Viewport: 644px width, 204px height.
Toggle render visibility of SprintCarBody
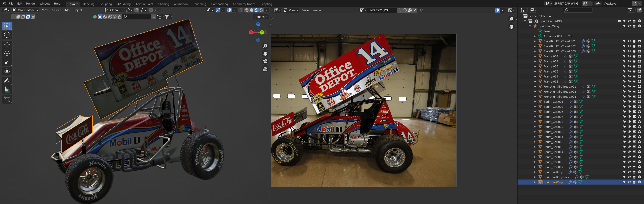[639, 172]
